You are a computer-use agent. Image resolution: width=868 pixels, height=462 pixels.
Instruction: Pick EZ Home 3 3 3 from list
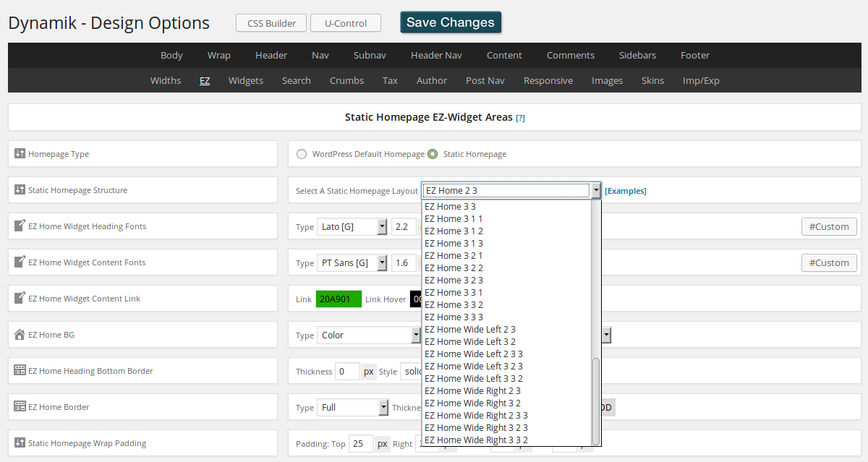click(x=454, y=317)
